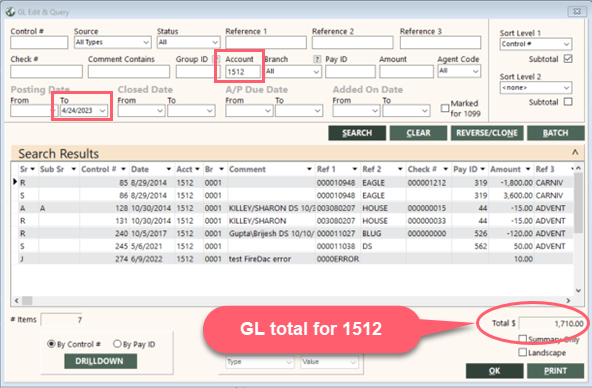Open the Status dropdown
Screen dimensions: 592x388
point(215,42)
